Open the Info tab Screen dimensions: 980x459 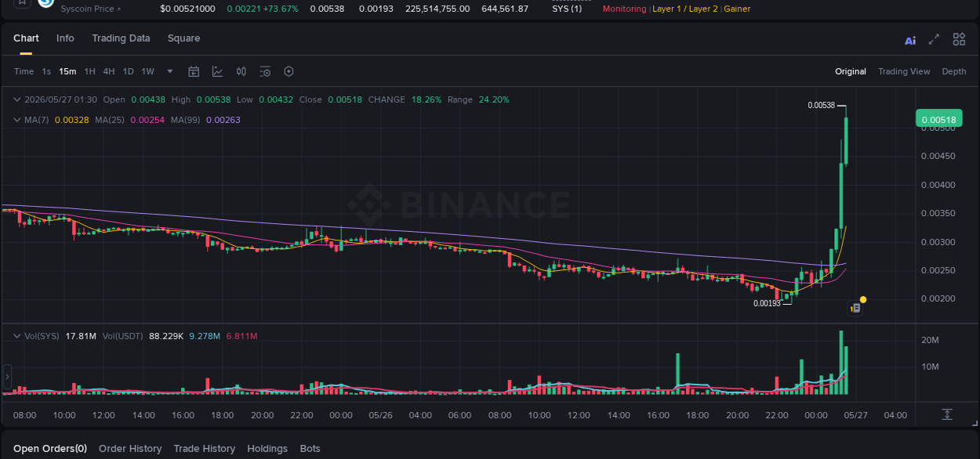click(x=65, y=38)
